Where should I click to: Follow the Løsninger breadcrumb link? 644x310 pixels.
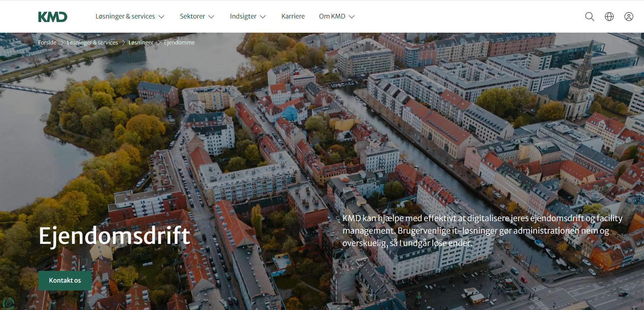(141, 42)
